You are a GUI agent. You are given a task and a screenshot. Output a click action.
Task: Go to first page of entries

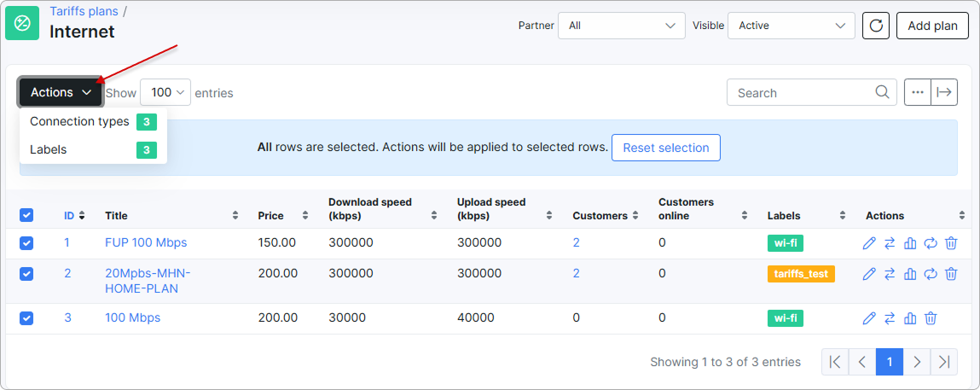point(834,362)
